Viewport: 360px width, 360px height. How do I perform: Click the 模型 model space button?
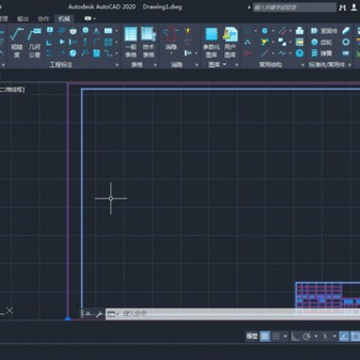(252, 336)
